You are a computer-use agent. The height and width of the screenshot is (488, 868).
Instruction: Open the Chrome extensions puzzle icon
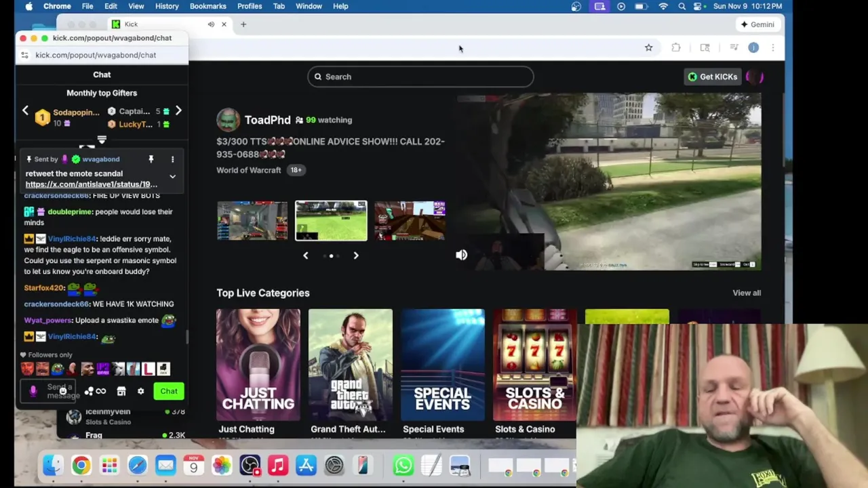pos(676,47)
